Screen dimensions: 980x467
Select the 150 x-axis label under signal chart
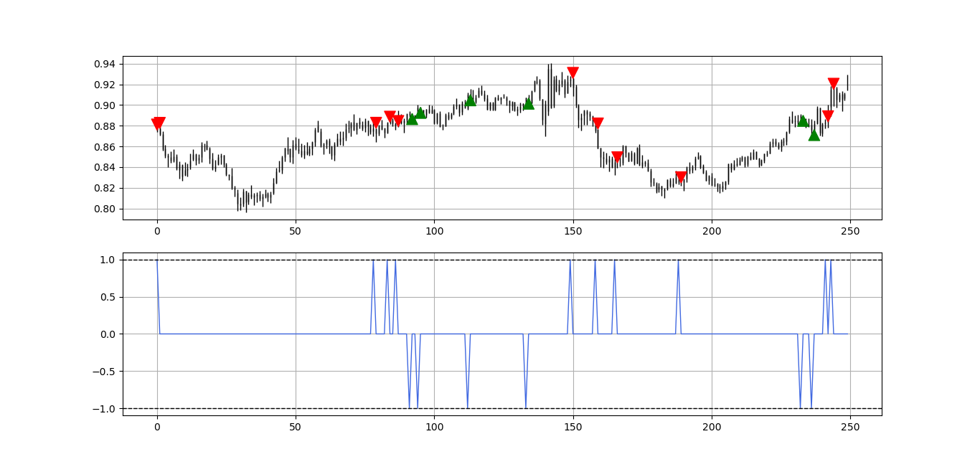pyautogui.click(x=573, y=427)
